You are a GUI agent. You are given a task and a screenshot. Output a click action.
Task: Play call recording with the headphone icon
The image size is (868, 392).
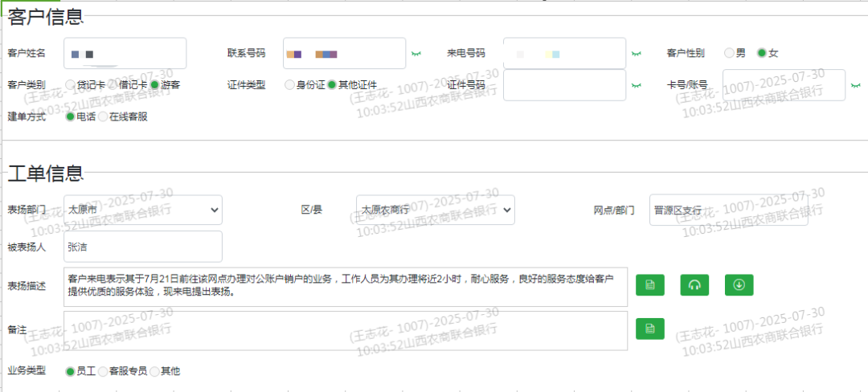pyautogui.click(x=694, y=285)
